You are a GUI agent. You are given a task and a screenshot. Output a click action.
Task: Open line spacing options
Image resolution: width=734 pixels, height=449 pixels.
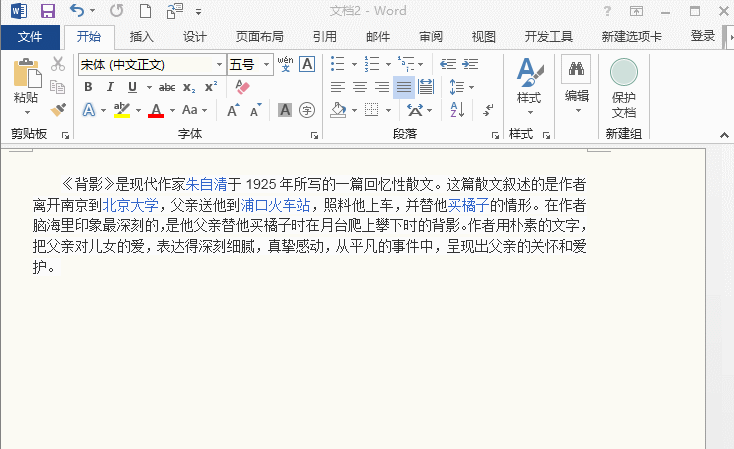point(462,87)
